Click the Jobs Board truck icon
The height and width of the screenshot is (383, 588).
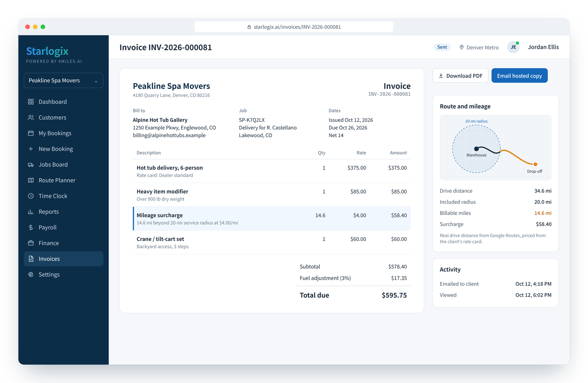(31, 165)
